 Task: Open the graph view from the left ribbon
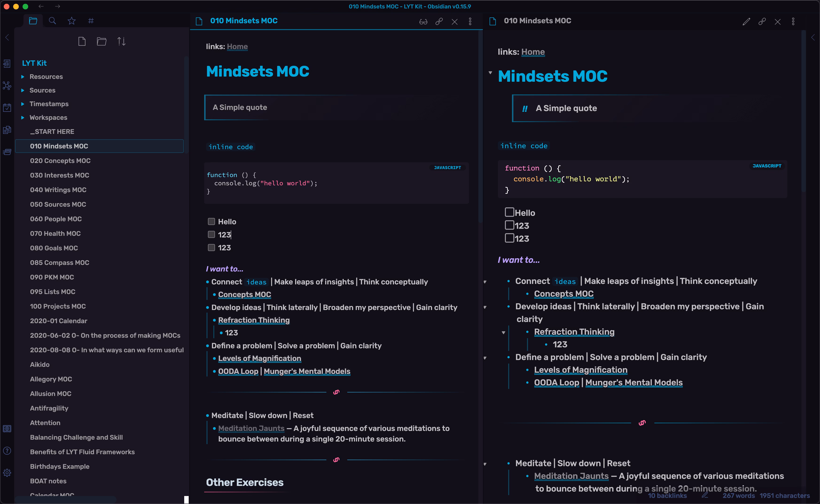(7, 86)
